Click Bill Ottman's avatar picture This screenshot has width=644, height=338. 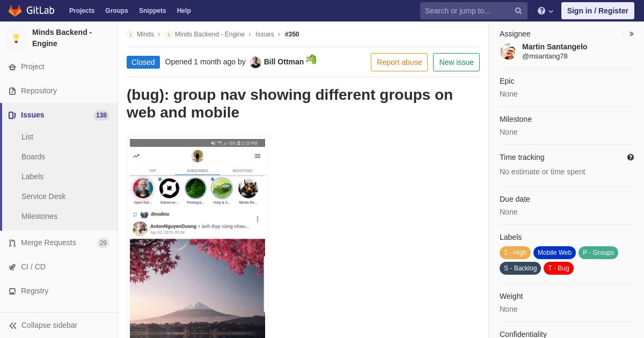coord(255,62)
